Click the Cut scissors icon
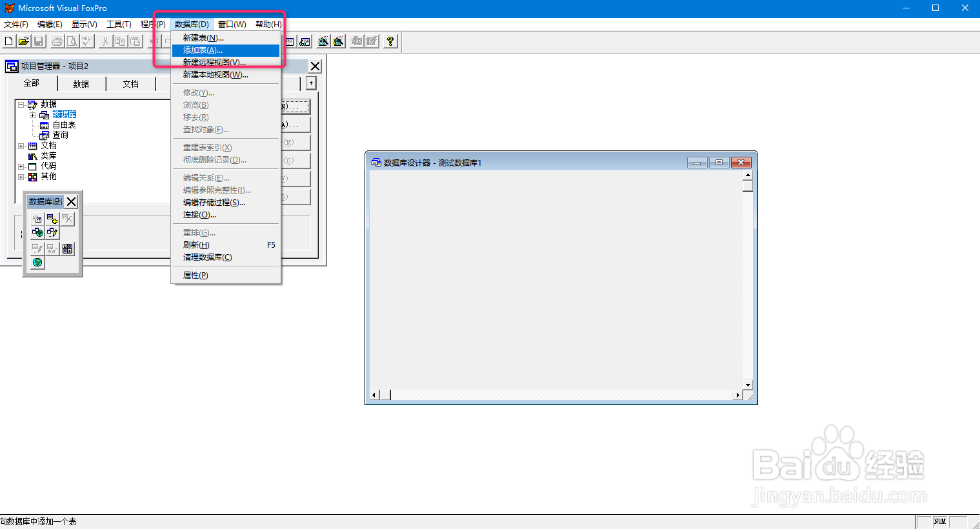The width and height of the screenshot is (980, 529). click(x=105, y=41)
